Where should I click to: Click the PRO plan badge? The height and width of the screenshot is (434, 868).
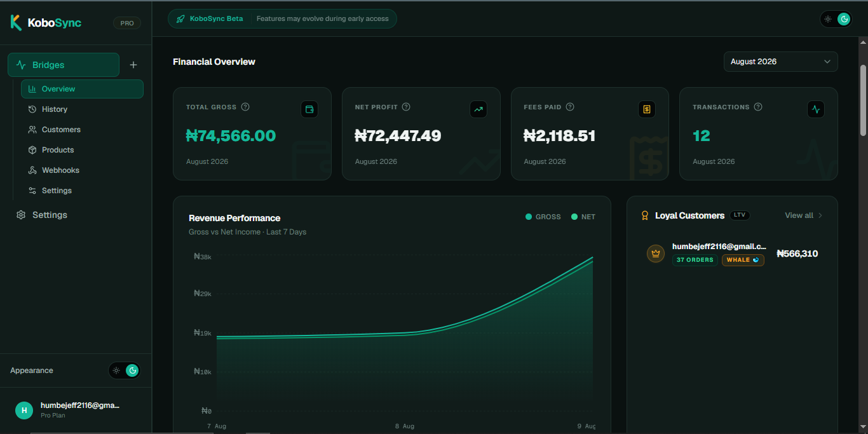click(127, 23)
